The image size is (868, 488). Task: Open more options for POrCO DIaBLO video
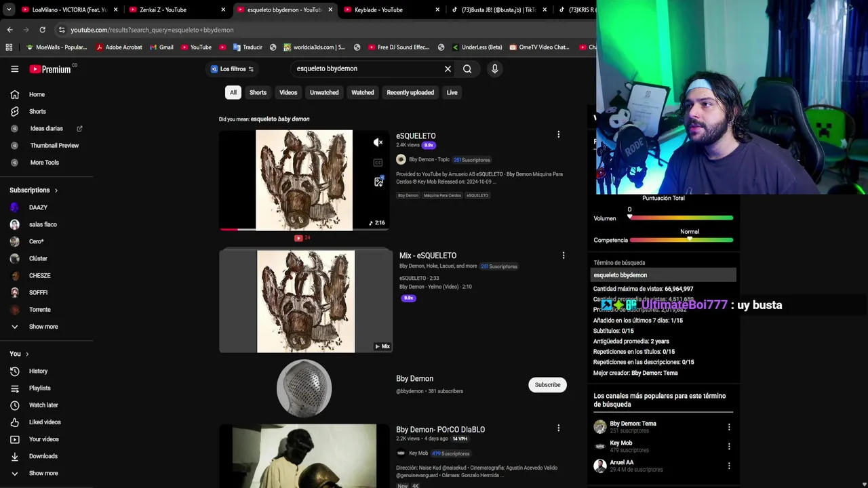pyautogui.click(x=558, y=428)
